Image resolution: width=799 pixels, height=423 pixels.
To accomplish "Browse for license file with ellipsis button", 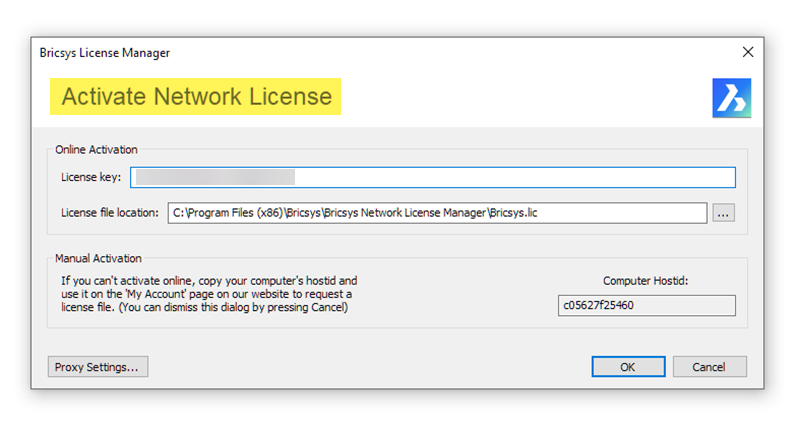I will [x=723, y=213].
